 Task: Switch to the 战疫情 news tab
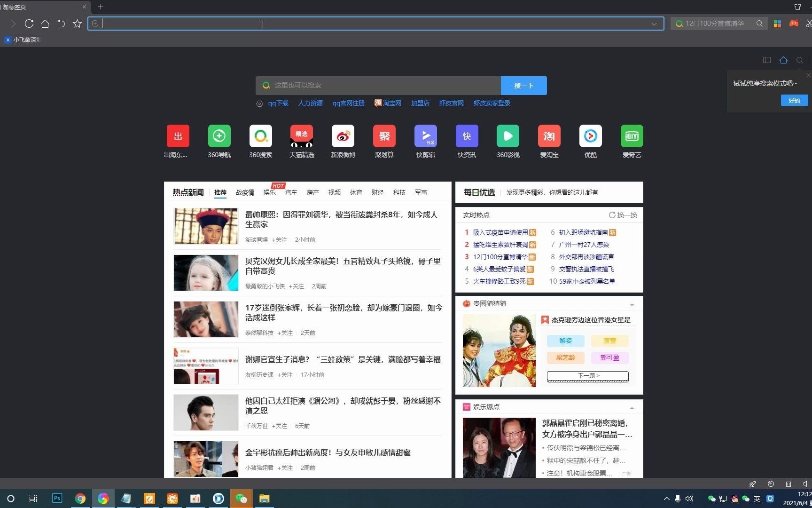pyautogui.click(x=245, y=192)
